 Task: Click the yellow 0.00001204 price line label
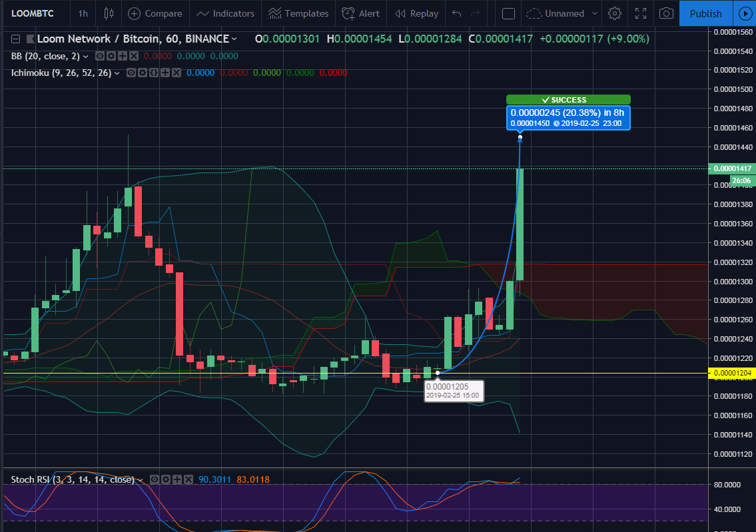732,373
